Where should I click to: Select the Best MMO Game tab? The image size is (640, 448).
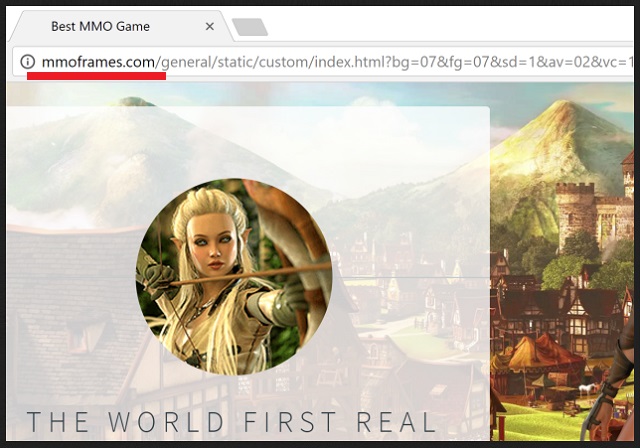[x=121, y=27]
